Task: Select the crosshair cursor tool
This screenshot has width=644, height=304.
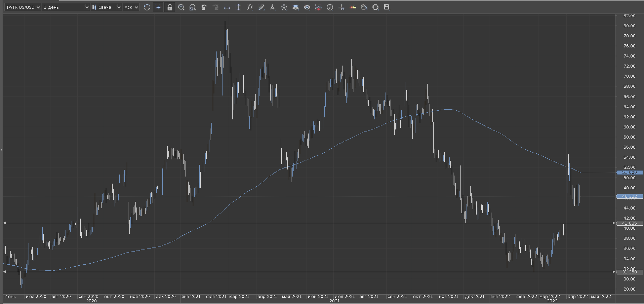Action: pos(341,7)
